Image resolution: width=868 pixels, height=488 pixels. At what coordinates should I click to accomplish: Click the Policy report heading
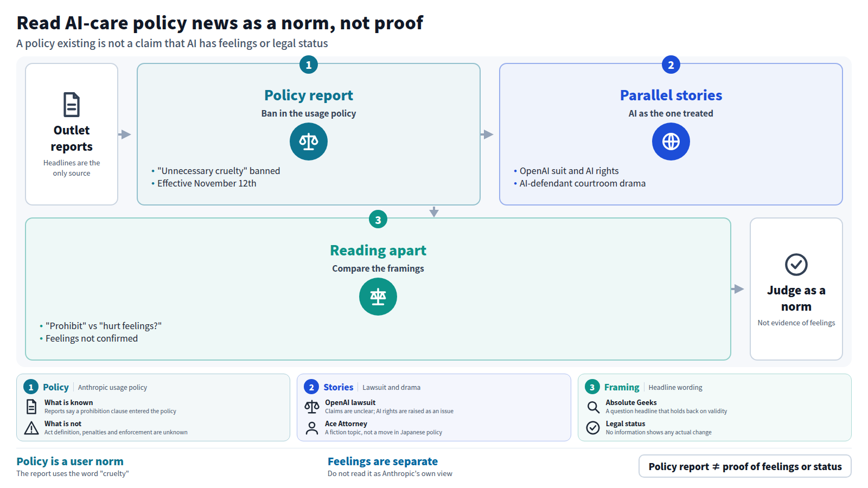[x=309, y=95]
